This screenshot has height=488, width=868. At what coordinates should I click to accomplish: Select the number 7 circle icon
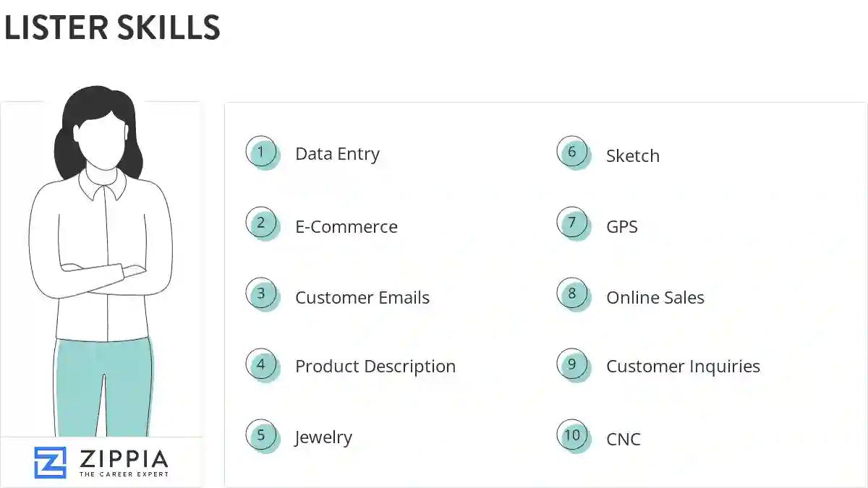coord(572,223)
